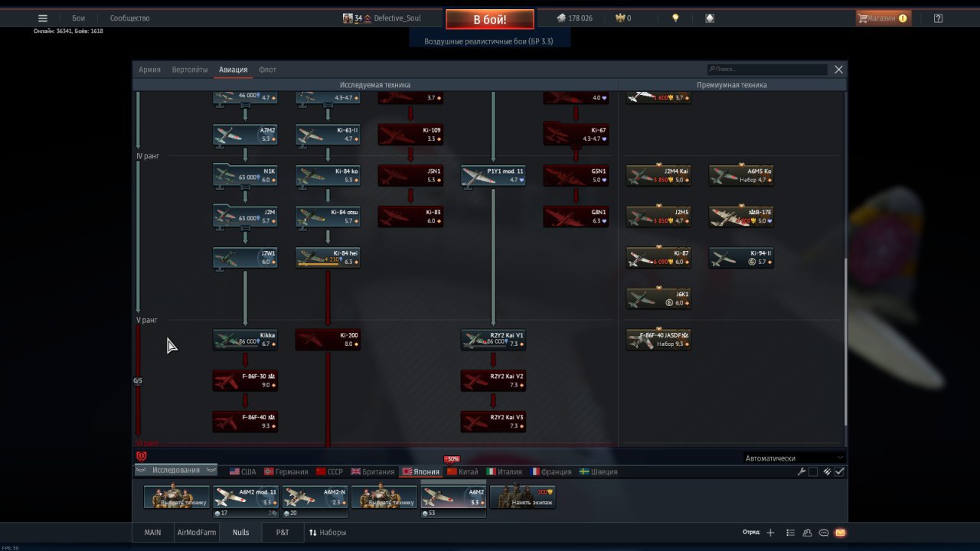Select the premium J6K1 aircraft
The height and width of the screenshot is (551, 980).
(x=658, y=298)
